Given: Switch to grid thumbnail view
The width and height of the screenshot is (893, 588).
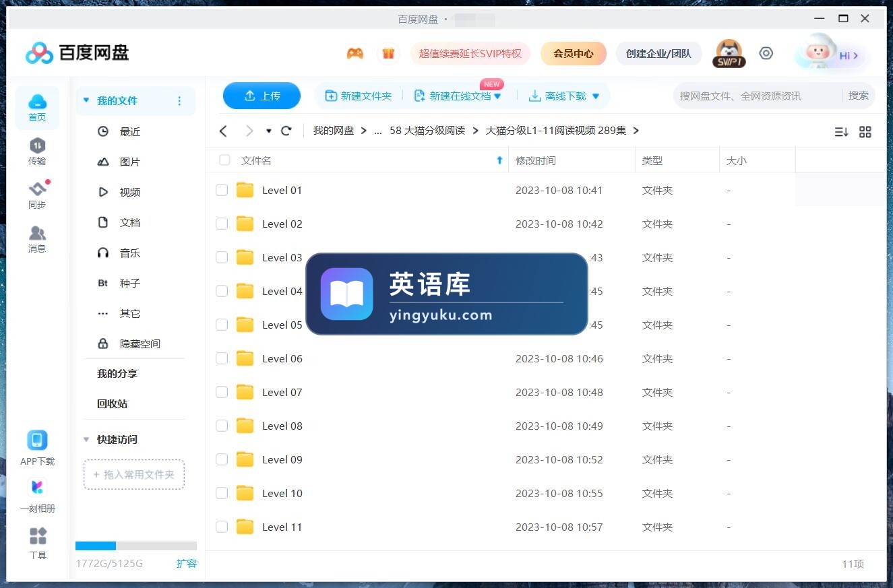Looking at the screenshot, I should [x=865, y=132].
